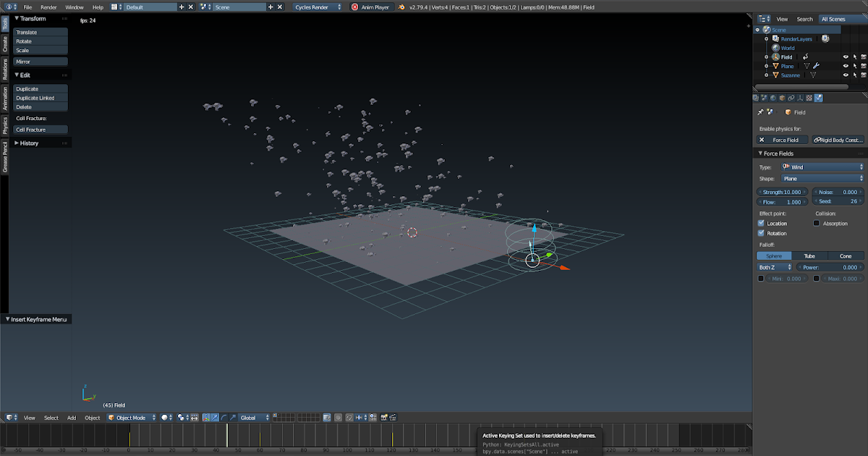Select the Rotate manipulator icon in viewport header
This screenshot has width=868, height=456.
[x=224, y=417]
